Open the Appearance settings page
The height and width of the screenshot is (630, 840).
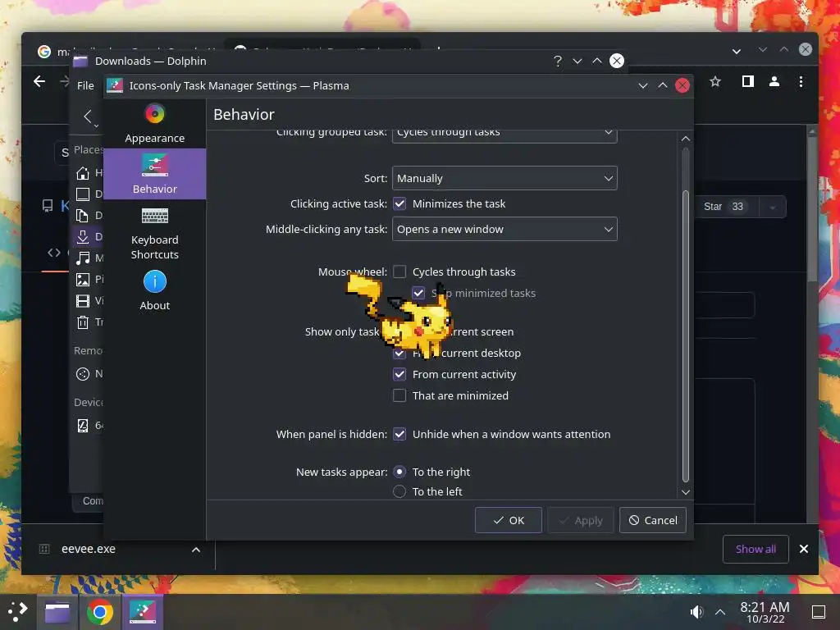pyautogui.click(x=154, y=124)
